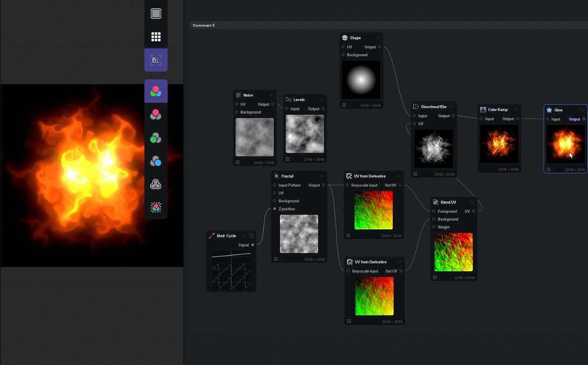
Task: Click the Z position input port on Fractal
Action: 275,209
